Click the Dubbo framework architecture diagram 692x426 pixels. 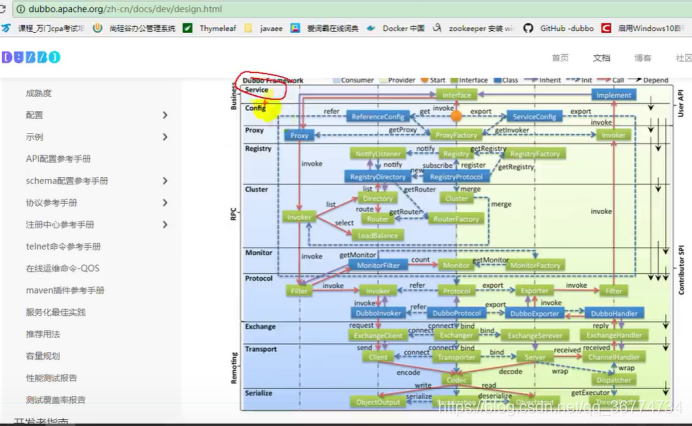pyautogui.click(x=457, y=244)
